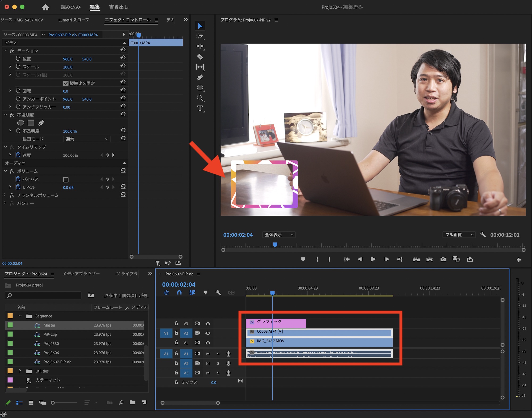532x418 pixels.
Task: Enable the バイパス checkbox
Action: (66, 179)
